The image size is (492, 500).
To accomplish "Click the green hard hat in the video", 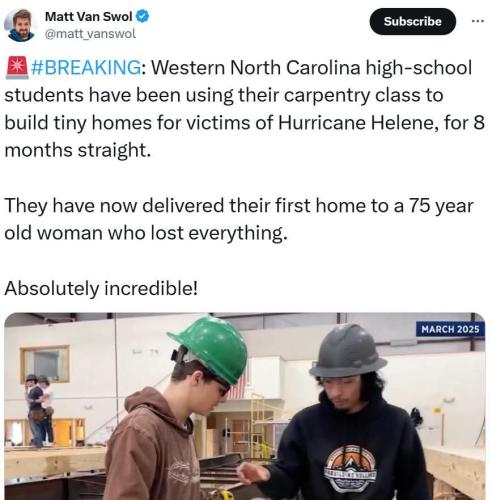I will point(210,348).
